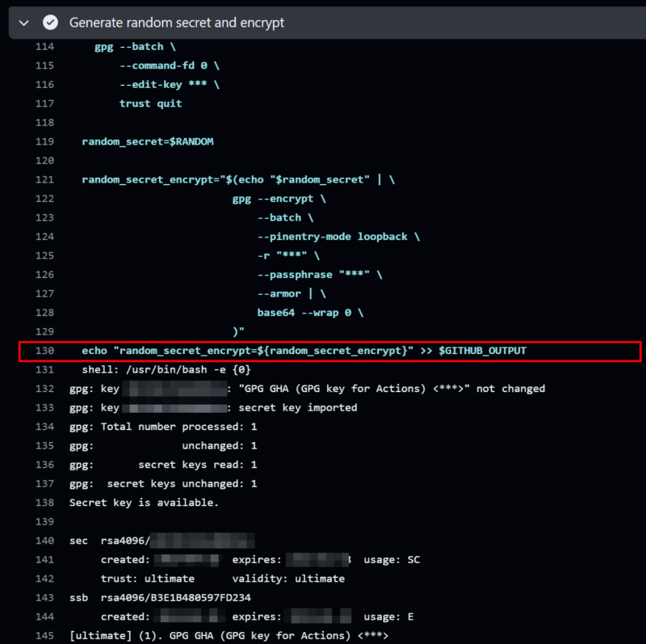
Task: Click the 'ssb rsa4096/B3E1B480597FD234' line
Action: pyautogui.click(x=160, y=598)
